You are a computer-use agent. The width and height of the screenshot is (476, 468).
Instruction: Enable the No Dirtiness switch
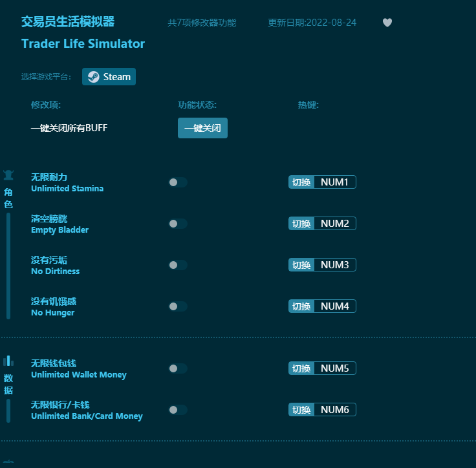pyautogui.click(x=178, y=265)
